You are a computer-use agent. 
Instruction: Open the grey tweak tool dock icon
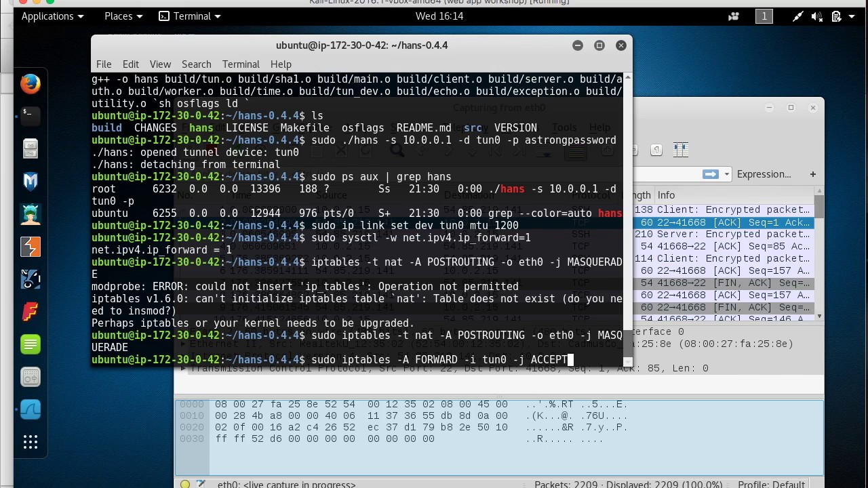click(30, 377)
